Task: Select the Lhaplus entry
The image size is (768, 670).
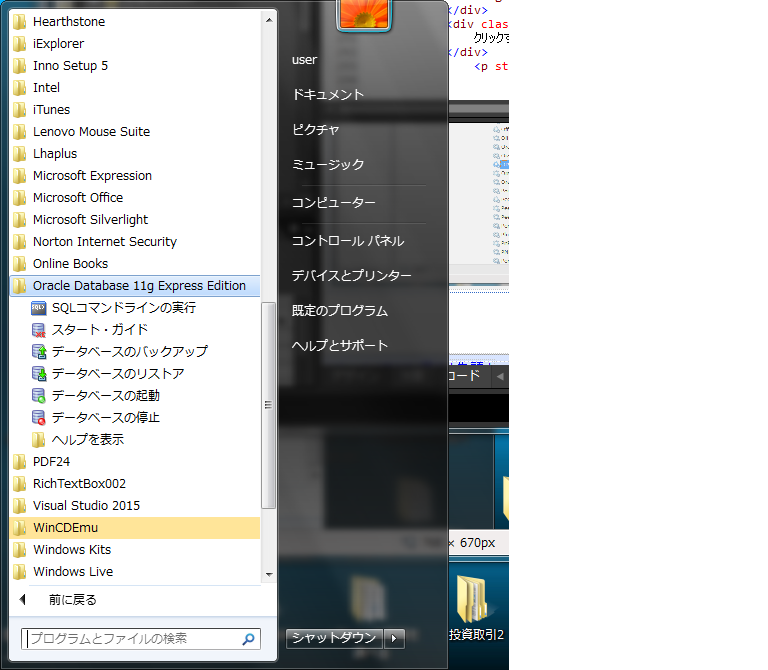Action: 135,154
